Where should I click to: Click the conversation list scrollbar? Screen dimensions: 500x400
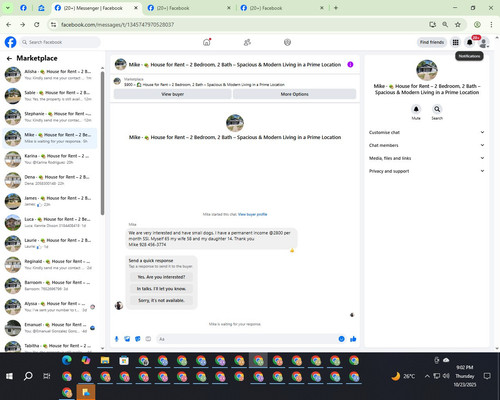[x=102, y=143]
